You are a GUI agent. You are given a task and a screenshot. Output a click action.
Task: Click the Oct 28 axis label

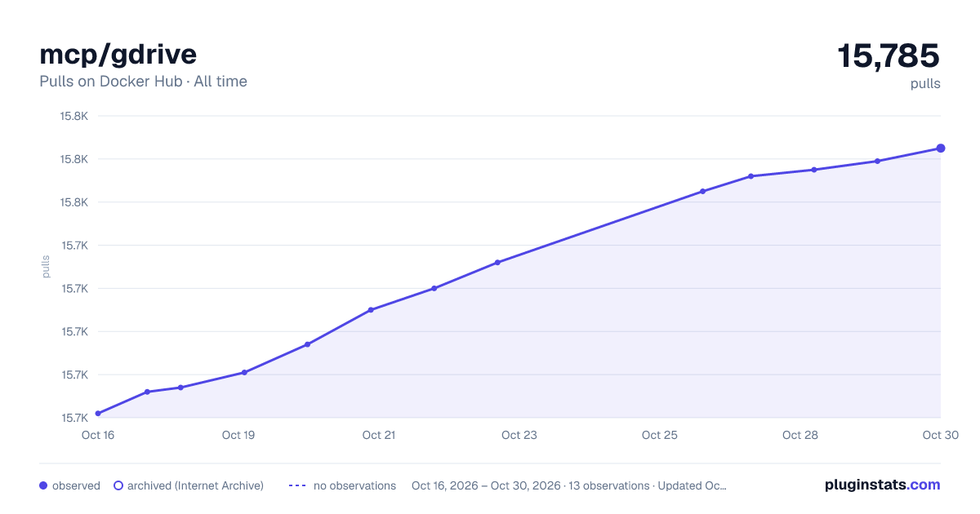(x=800, y=435)
